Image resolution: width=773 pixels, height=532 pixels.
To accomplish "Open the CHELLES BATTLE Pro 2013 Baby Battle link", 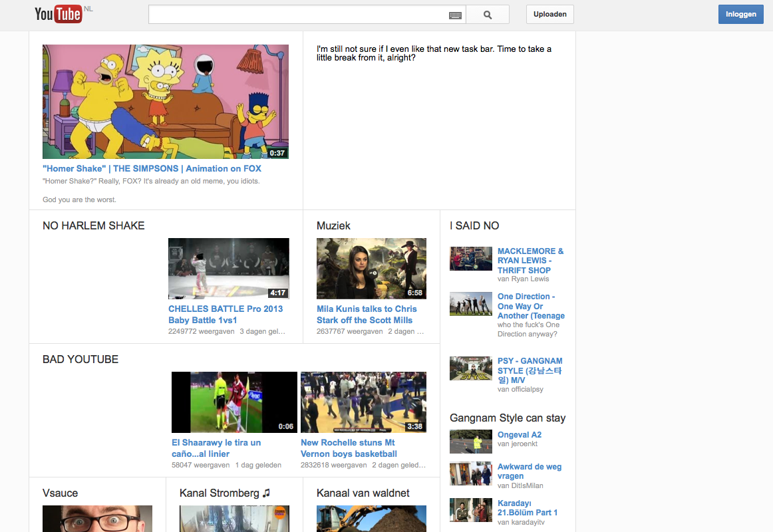I will (226, 315).
